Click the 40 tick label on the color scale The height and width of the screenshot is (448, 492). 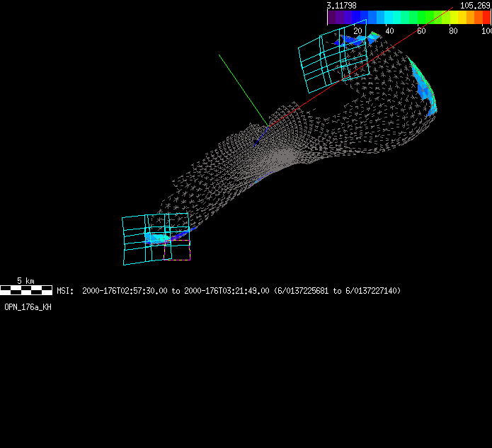coord(389,30)
